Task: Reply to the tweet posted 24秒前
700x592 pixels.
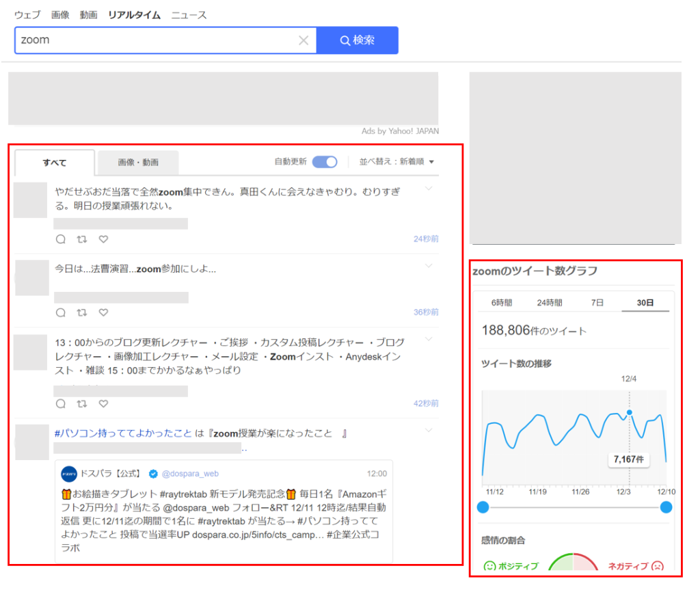Action: coord(61,239)
